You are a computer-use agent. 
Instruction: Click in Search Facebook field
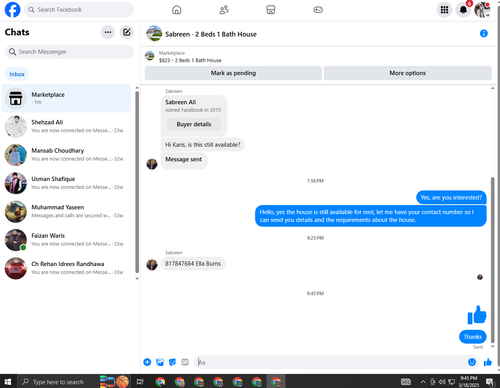click(x=79, y=10)
